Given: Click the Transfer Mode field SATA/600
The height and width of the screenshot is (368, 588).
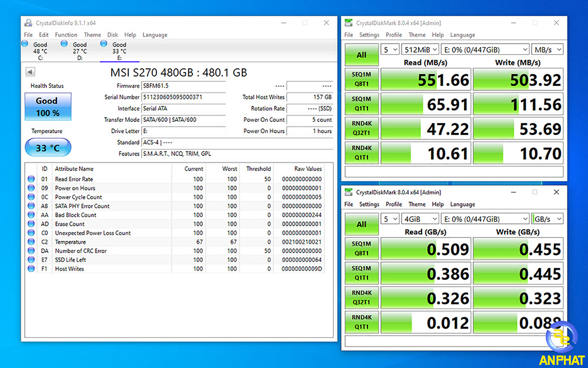Looking at the screenshot, I should coord(183,120).
